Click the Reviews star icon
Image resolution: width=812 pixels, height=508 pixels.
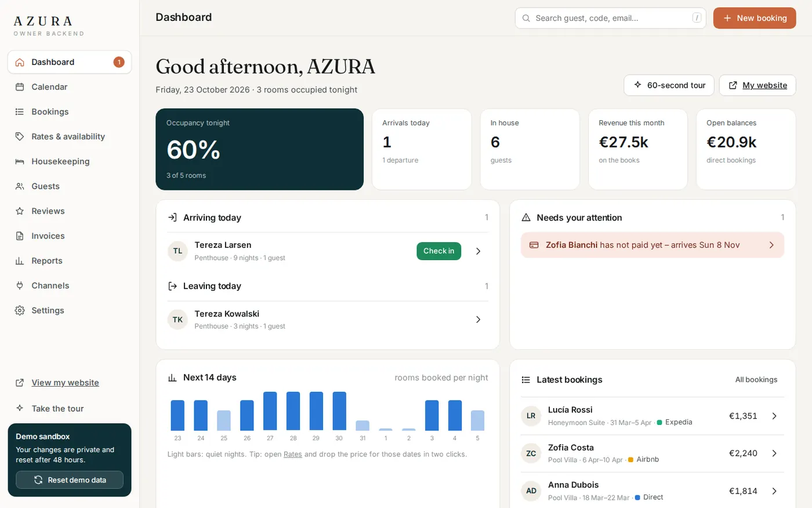pyautogui.click(x=20, y=211)
